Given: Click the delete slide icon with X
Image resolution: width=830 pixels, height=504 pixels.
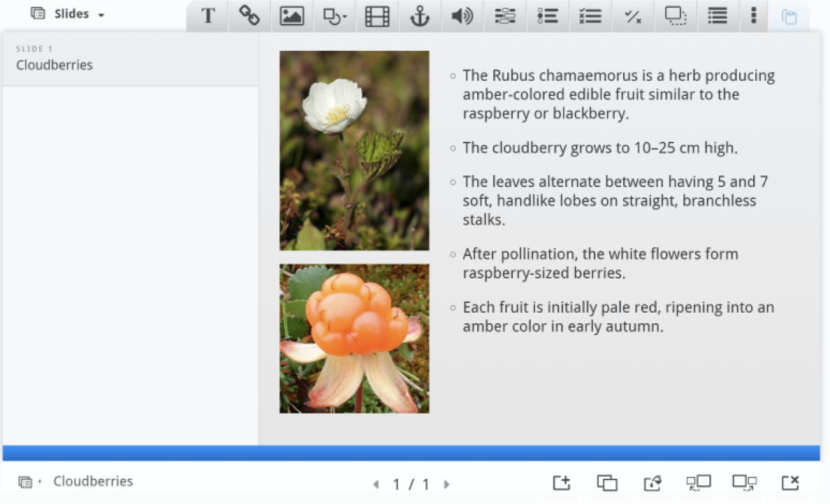Looking at the screenshot, I should pyautogui.click(x=790, y=482).
